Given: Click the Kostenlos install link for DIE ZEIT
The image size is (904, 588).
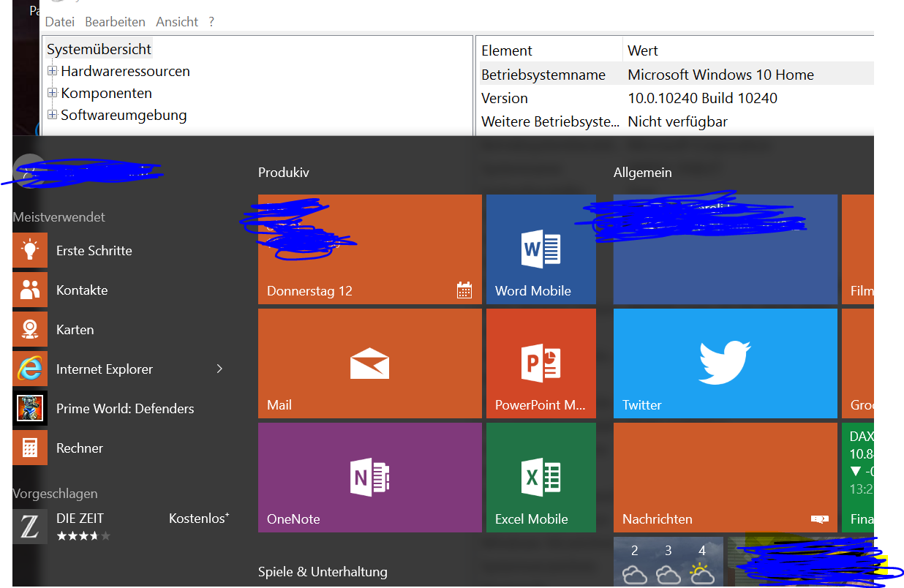Looking at the screenshot, I should [199, 519].
